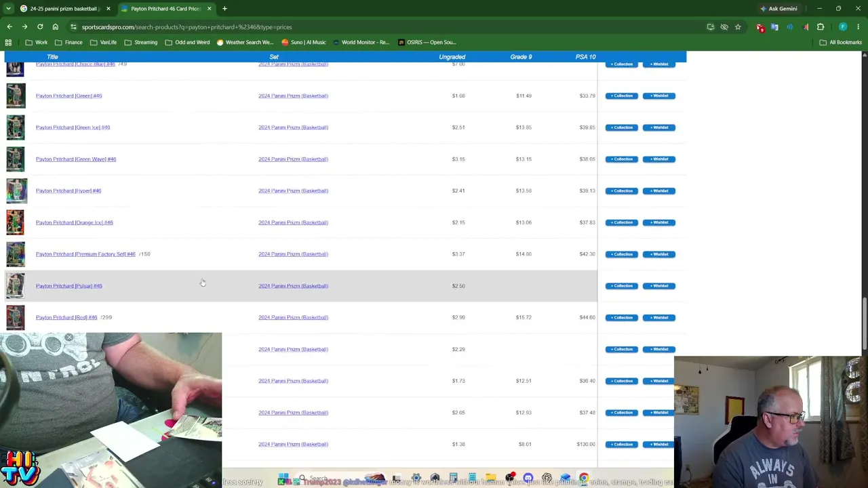This screenshot has width=868, height=488.
Task: Open Chrome's three-dot menu
Action: pos(859,27)
